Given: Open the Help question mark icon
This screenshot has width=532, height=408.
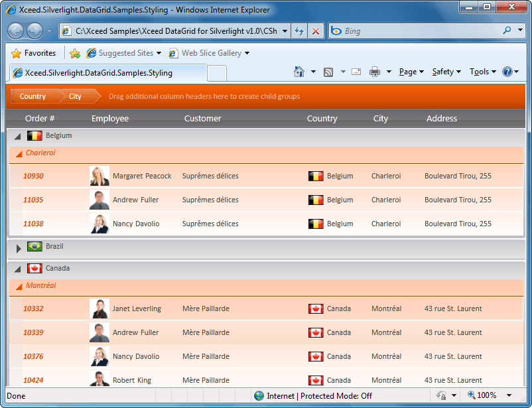Looking at the screenshot, I should [507, 72].
